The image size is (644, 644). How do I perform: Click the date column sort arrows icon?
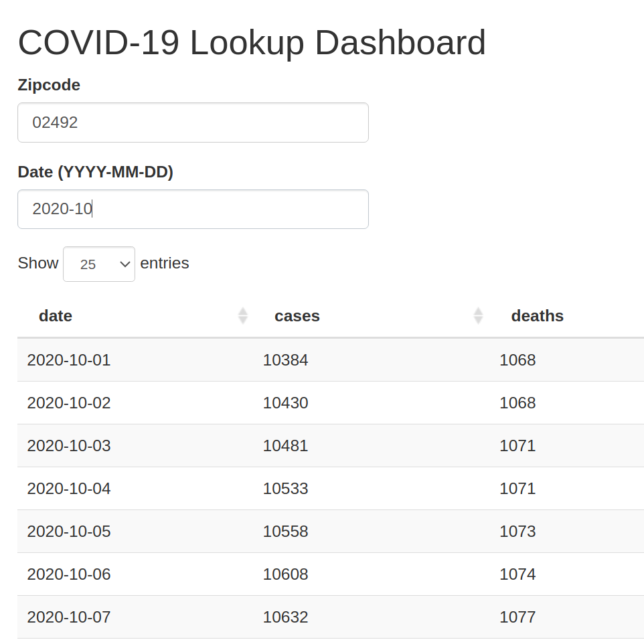click(243, 316)
